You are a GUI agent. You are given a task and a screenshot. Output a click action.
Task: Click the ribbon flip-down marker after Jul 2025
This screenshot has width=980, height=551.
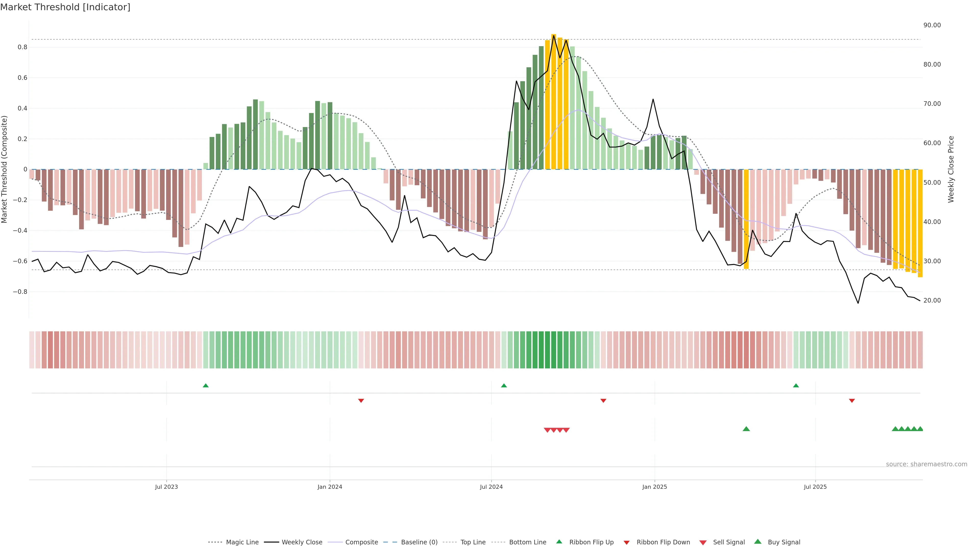(852, 401)
